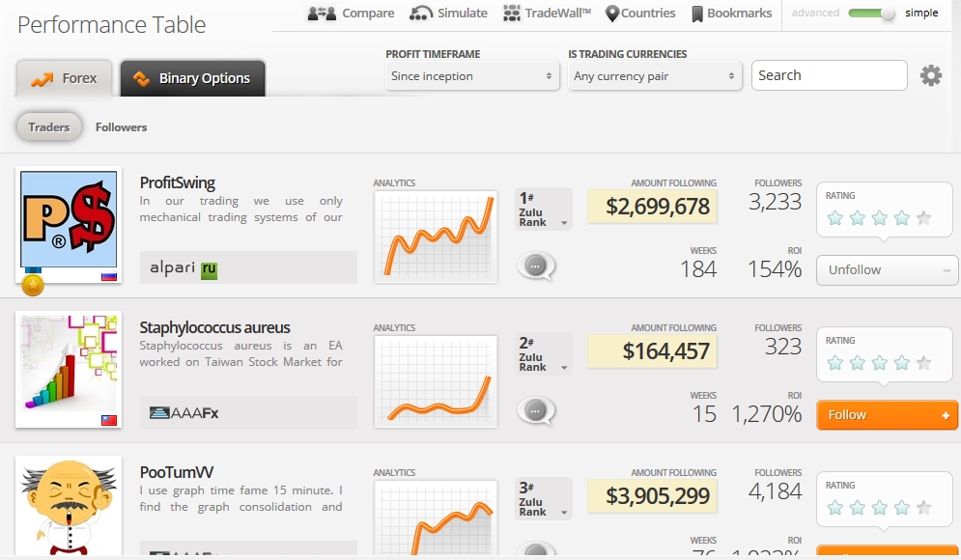The width and height of the screenshot is (961, 560).
Task: Rate ProfitSwing with the fifth star
Action: (923, 217)
